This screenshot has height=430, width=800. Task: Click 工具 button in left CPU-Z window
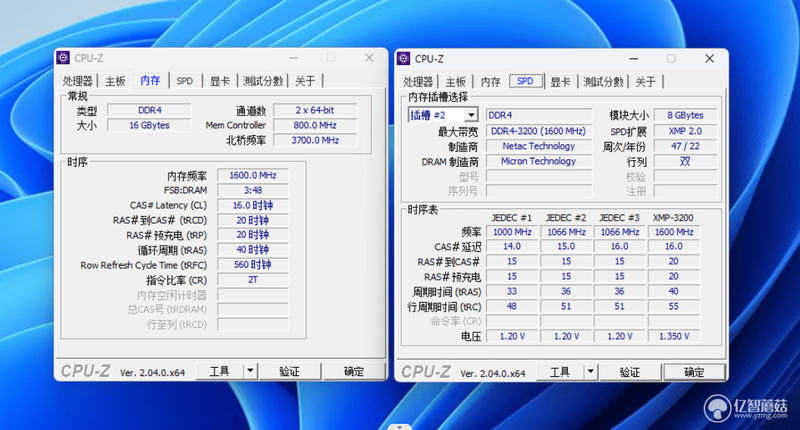point(219,371)
